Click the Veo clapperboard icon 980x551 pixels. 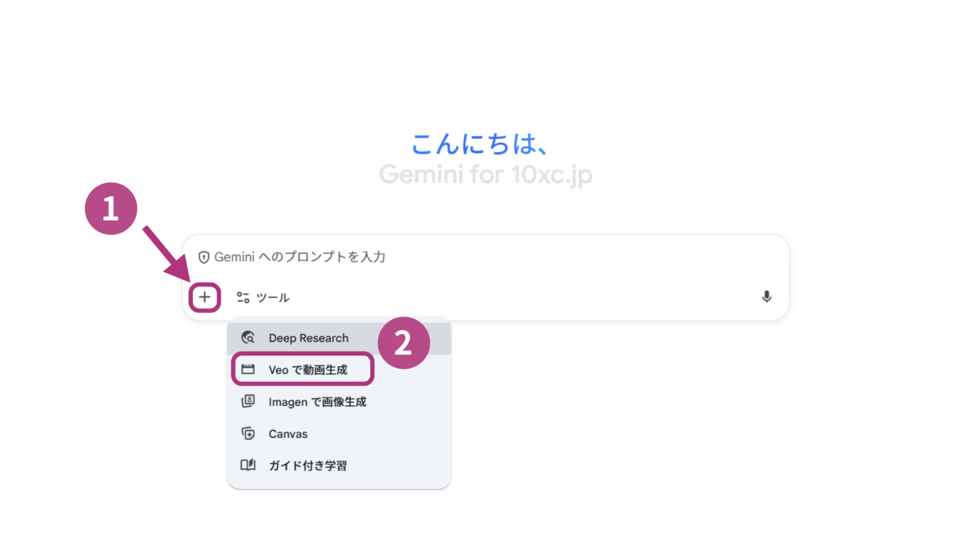point(249,369)
